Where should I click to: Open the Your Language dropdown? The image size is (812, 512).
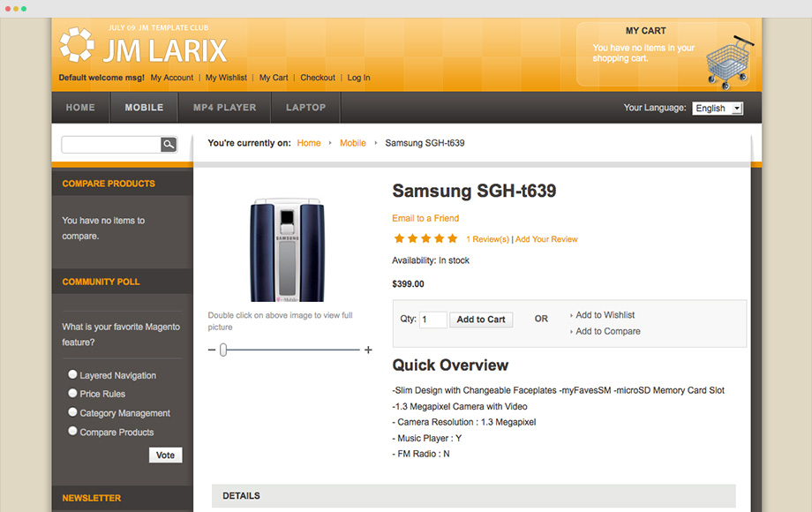pyautogui.click(x=718, y=109)
